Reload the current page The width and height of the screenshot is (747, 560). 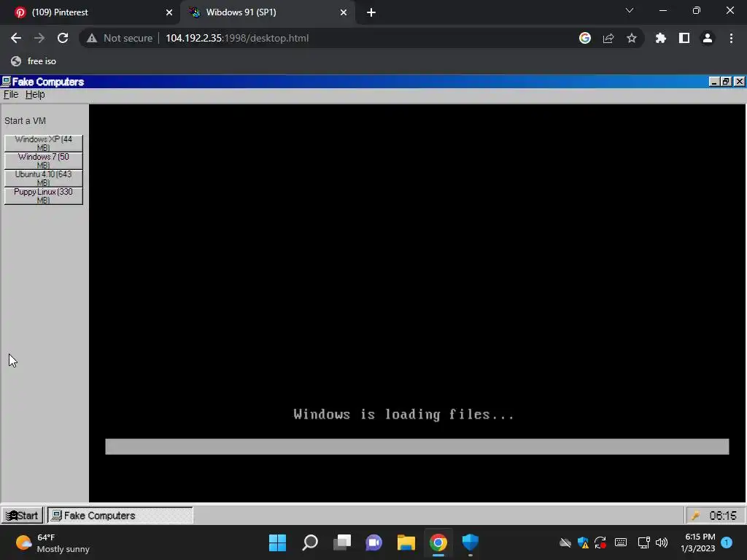pos(63,38)
